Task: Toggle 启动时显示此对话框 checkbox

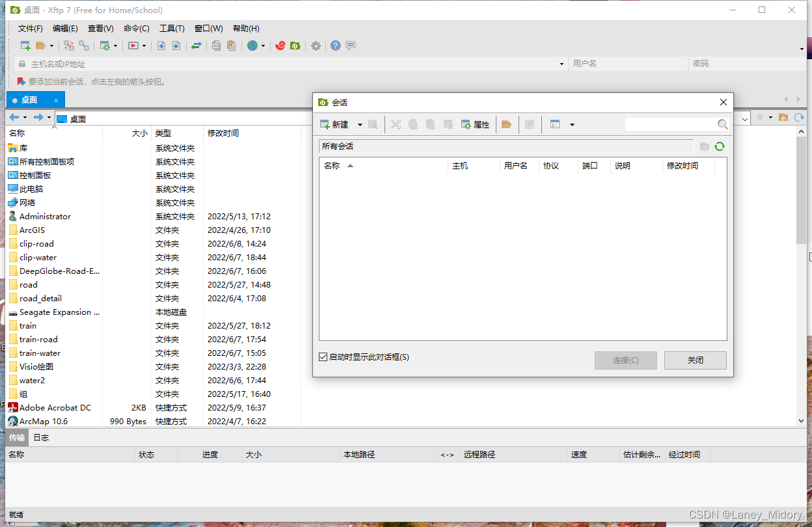Action: coord(323,357)
